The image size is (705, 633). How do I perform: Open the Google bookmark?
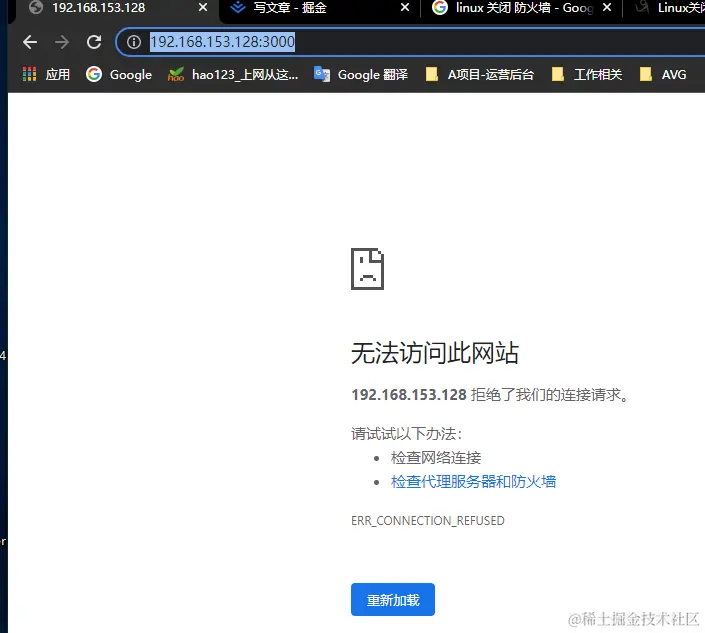coord(119,74)
